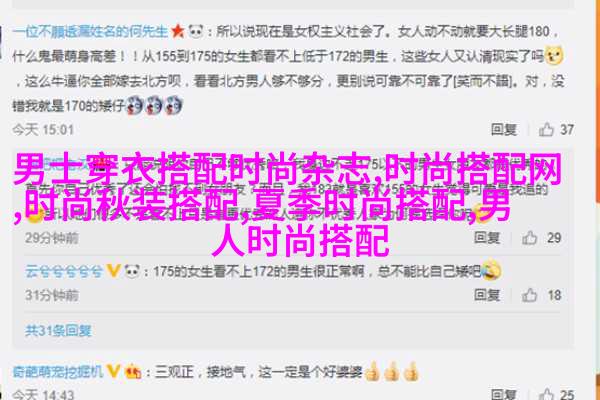The height and width of the screenshot is (400, 600).
Task: Click the yellow V badge beside 奇葩萌宠挖掘机
Action: 113,371
